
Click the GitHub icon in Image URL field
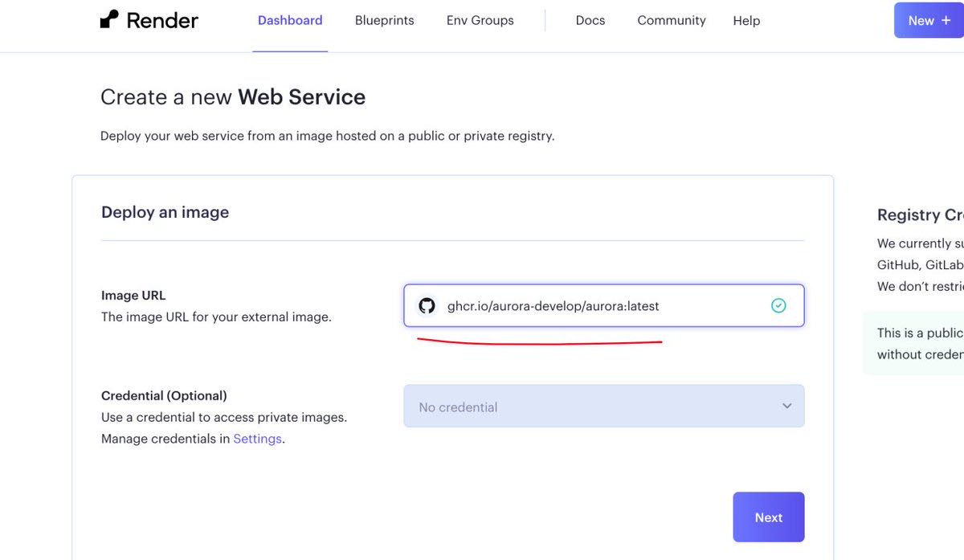coord(427,306)
